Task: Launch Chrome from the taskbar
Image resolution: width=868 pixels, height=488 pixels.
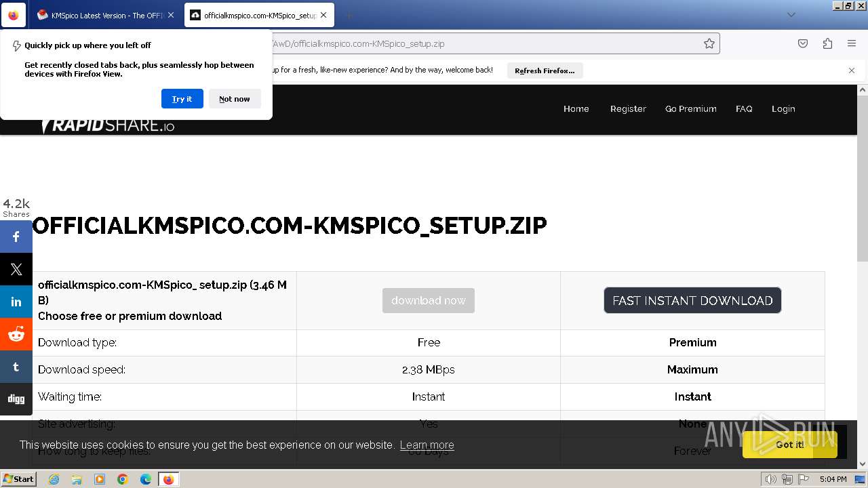Action: click(x=123, y=479)
